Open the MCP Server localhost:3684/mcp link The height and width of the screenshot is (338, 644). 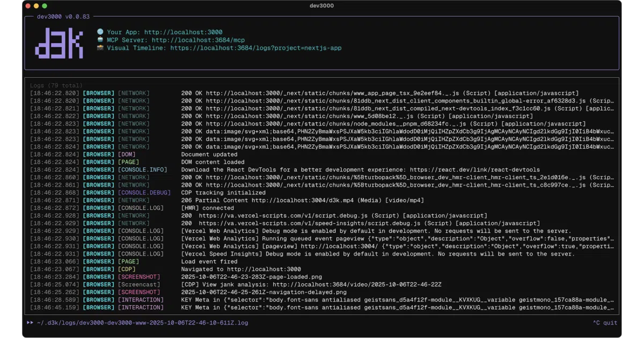click(198, 40)
